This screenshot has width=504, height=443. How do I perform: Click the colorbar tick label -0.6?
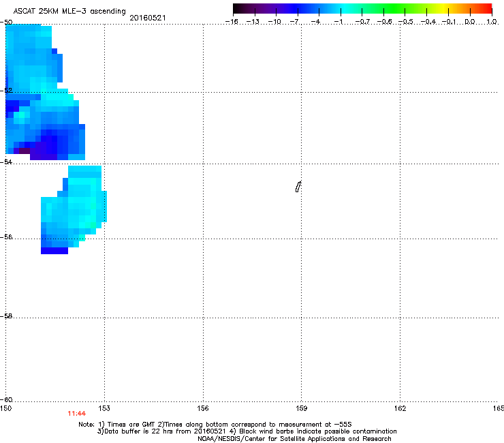(x=384, y=22)
